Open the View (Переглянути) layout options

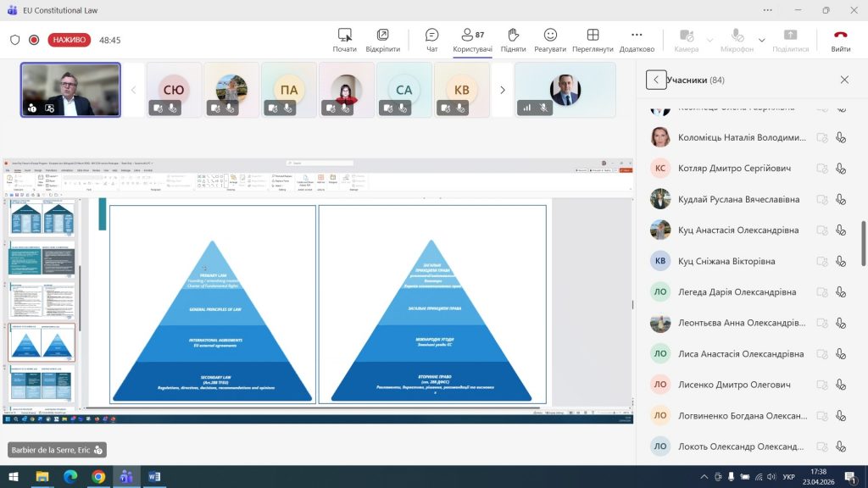click(593, 39)
